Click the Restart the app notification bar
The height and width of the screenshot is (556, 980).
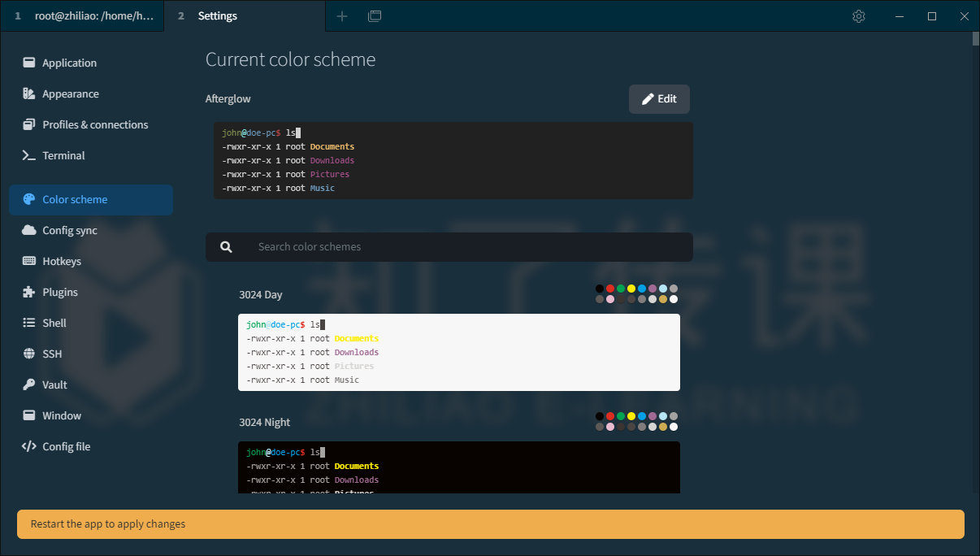[x=490, y=524]
